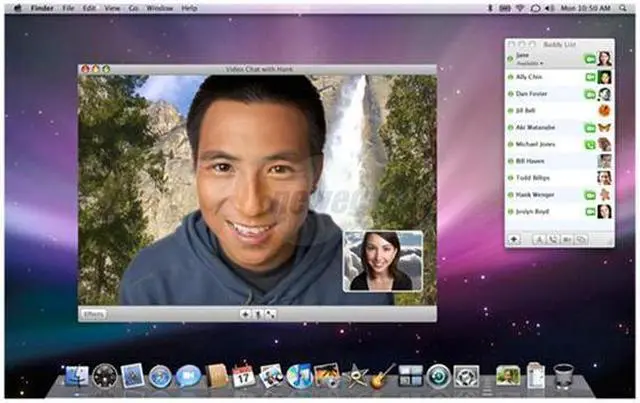Open the View menu

point(112,8)
